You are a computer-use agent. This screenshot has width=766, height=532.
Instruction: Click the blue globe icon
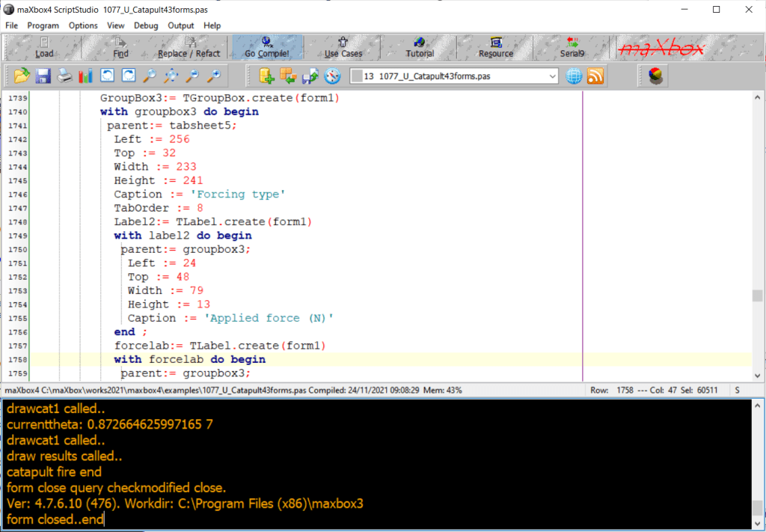pos(574,76)
